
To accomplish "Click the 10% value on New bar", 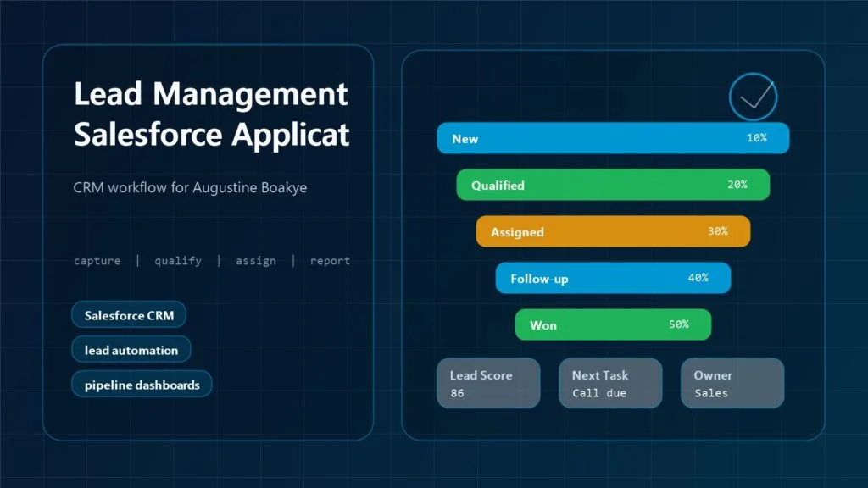I will (757, 138).
